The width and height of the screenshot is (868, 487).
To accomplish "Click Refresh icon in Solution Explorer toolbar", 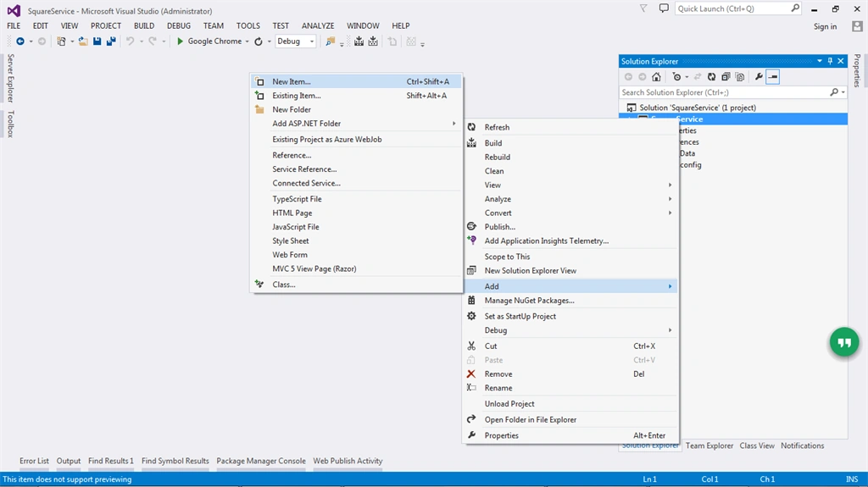I will coord(711,77).
